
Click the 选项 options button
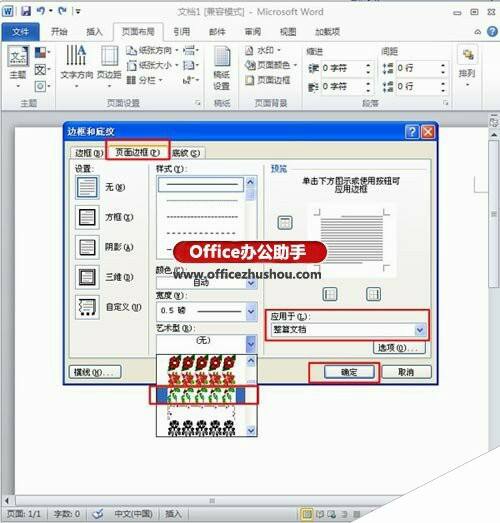tap(399, 348)
